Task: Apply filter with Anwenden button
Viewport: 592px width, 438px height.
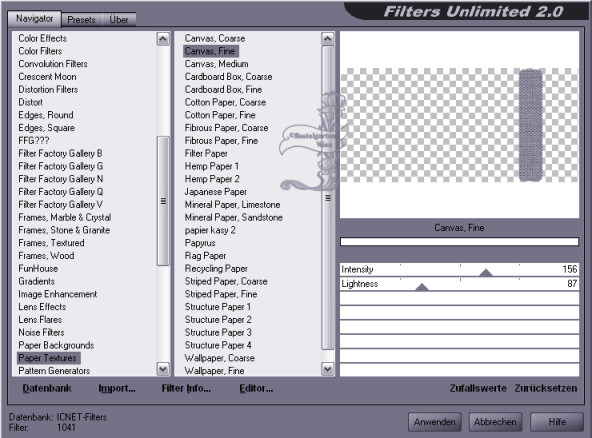Action: [435, 422]
